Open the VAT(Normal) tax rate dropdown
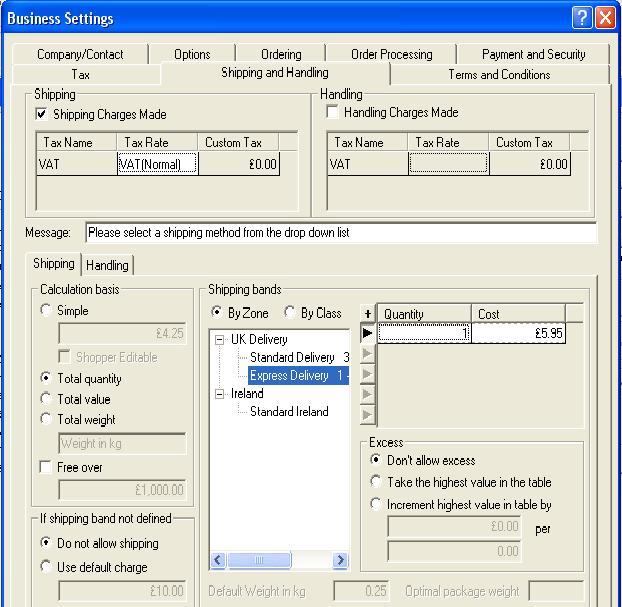Image resolution: width=622 pixels, height=607 pixels. pyautogui.click(x=157, y=164)
